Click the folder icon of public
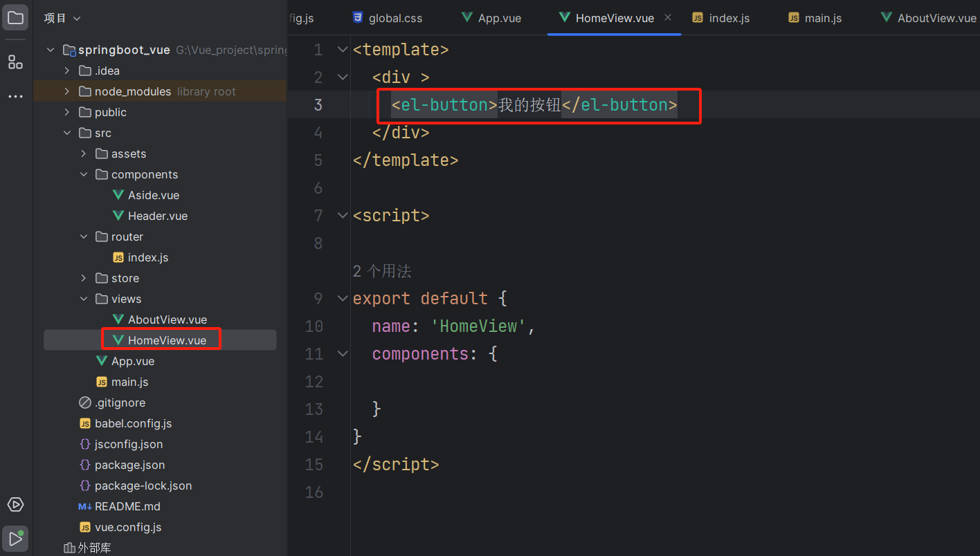The image size is (980, 556). point(85,112)
